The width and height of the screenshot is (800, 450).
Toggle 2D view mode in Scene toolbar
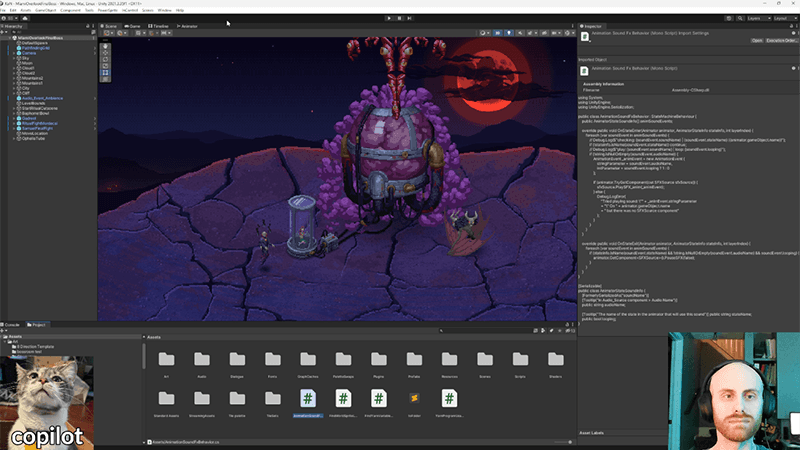[497, 33]
